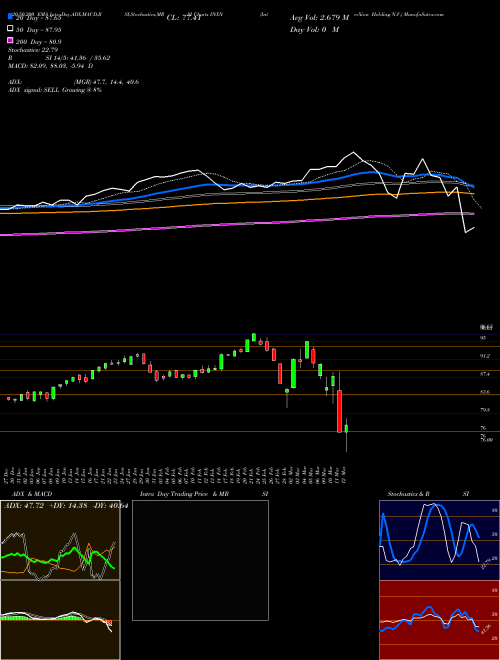Click the 'Stochastics & RSI' panel title
Image resolution: width=500 pixels, height=660 pixels.
point(428,494)
